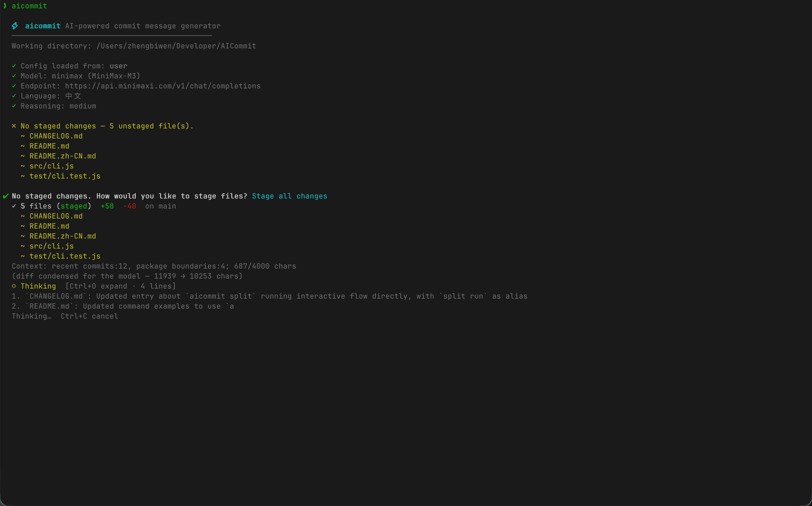812x506 pixels.
Task: Select the "Stage all changes" answer
Action: click(x=289, y=196)
